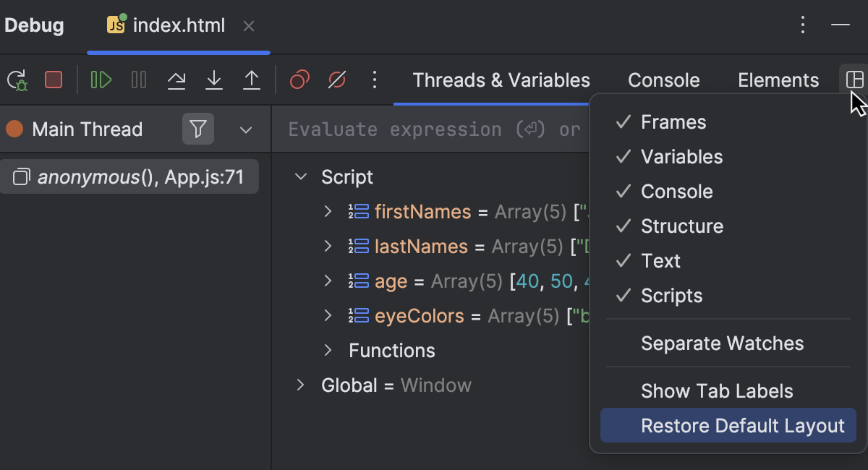The image size is (868, 470).
Task: Toggle the Scripts layout option
Action: tap(671, 296)
